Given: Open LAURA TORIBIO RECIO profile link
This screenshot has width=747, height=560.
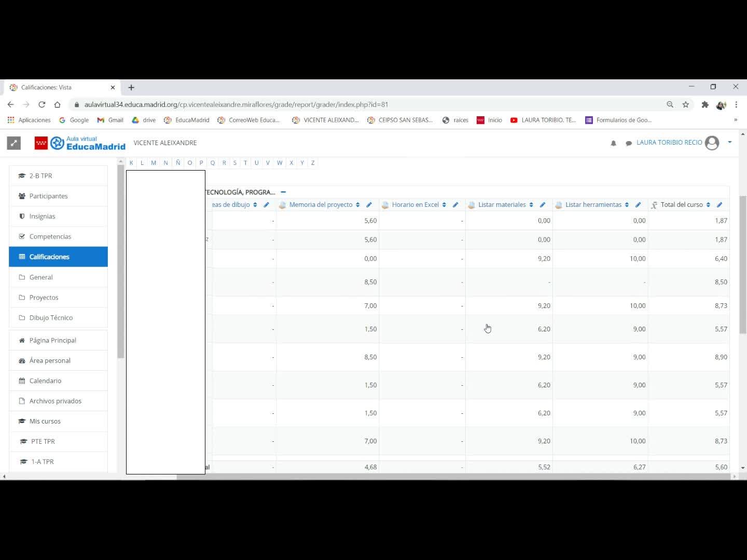Looking at the screenshot, I should pos(669,143).
